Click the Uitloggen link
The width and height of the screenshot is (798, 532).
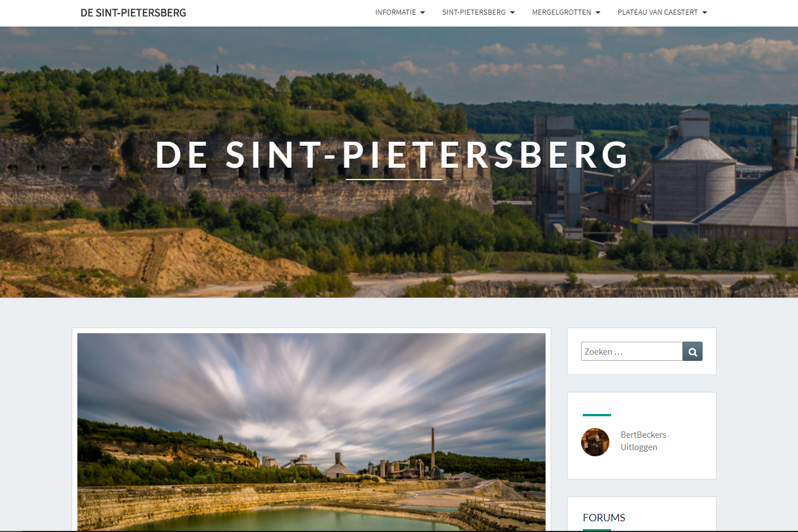point(639,447)
